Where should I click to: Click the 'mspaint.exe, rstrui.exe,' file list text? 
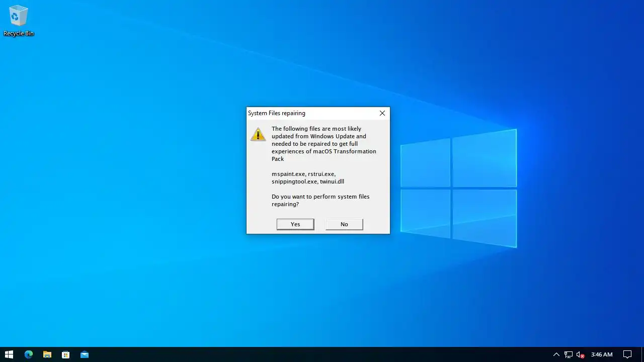(x=303, y=174)
